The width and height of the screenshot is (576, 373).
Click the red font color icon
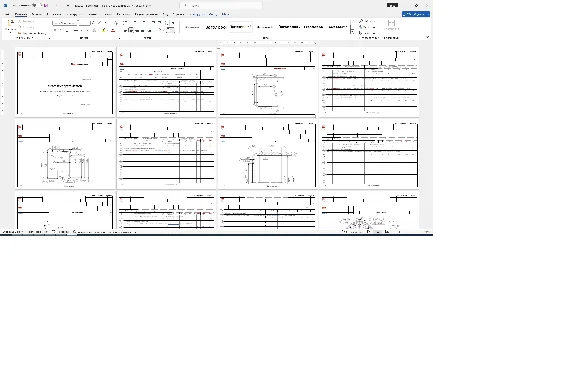(x=113, y=31)
